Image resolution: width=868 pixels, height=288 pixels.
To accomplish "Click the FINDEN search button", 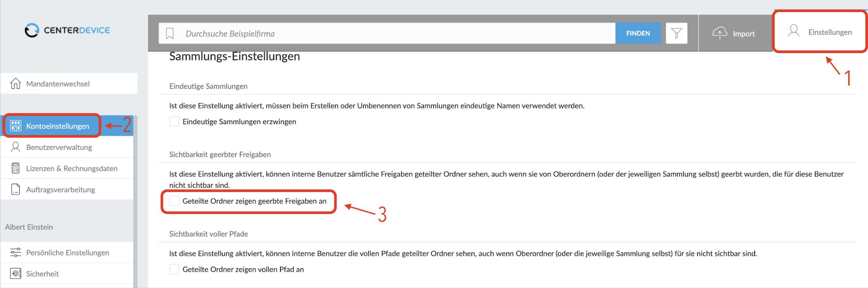I will pyautogui.click(x=638, y=33).
